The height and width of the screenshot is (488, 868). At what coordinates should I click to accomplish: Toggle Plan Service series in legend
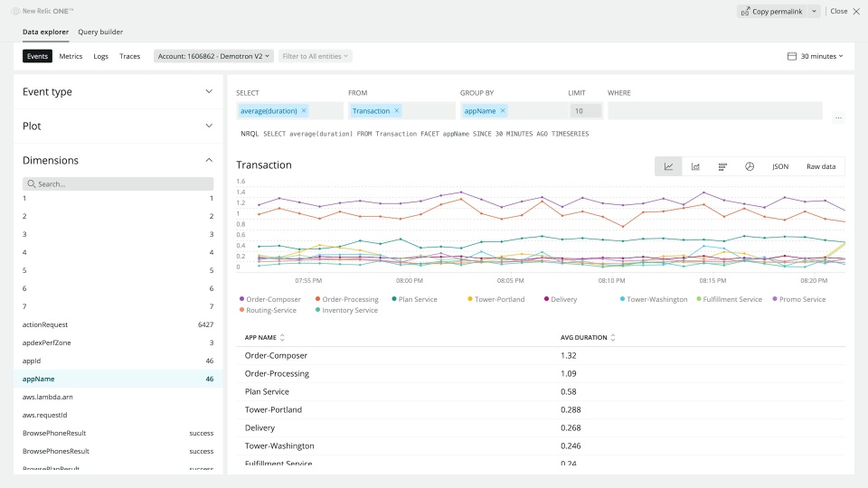point(415,299)
